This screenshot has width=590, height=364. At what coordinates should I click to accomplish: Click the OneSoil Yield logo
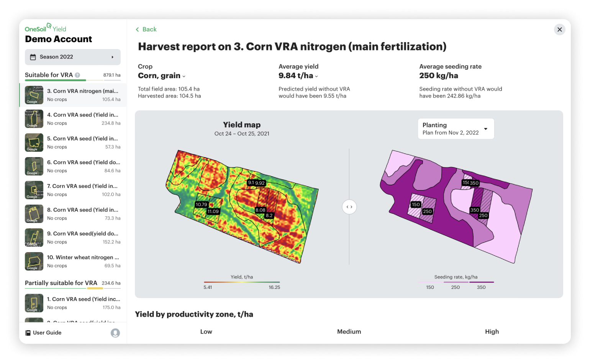pos(46,28)
